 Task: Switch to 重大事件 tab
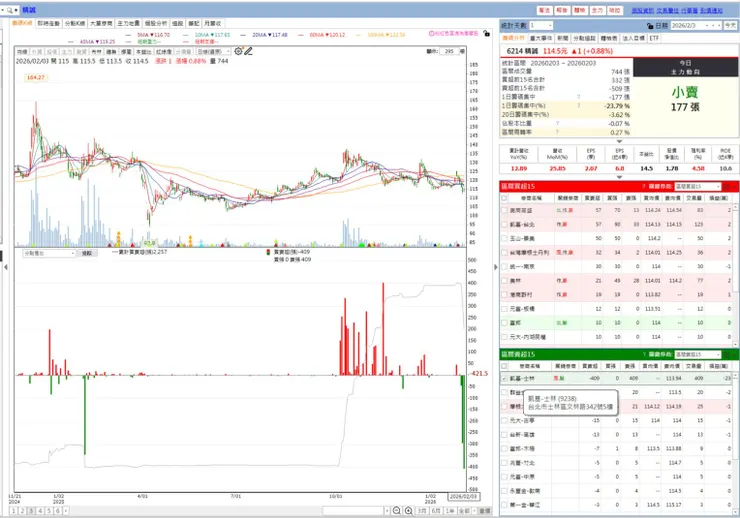(541, 38)
